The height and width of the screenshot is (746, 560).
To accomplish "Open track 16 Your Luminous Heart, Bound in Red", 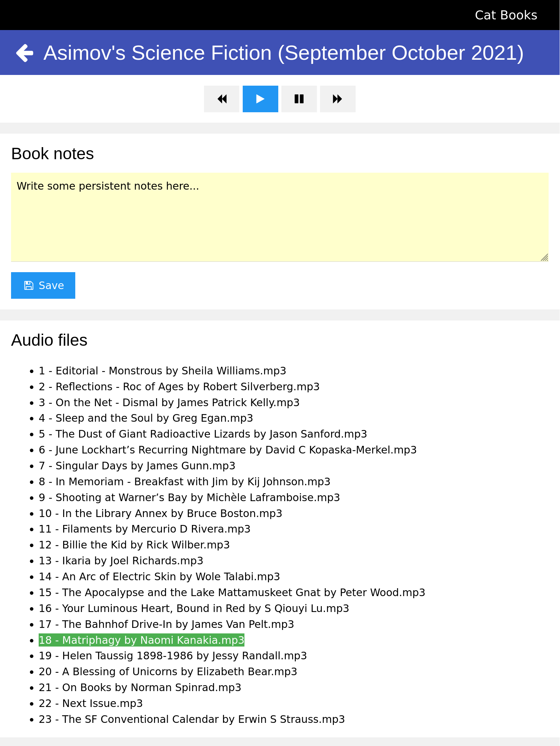I will point(194,609).
